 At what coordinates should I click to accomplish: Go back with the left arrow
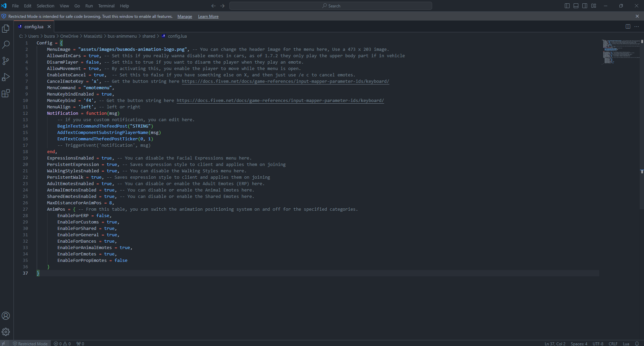click(214, 6)
